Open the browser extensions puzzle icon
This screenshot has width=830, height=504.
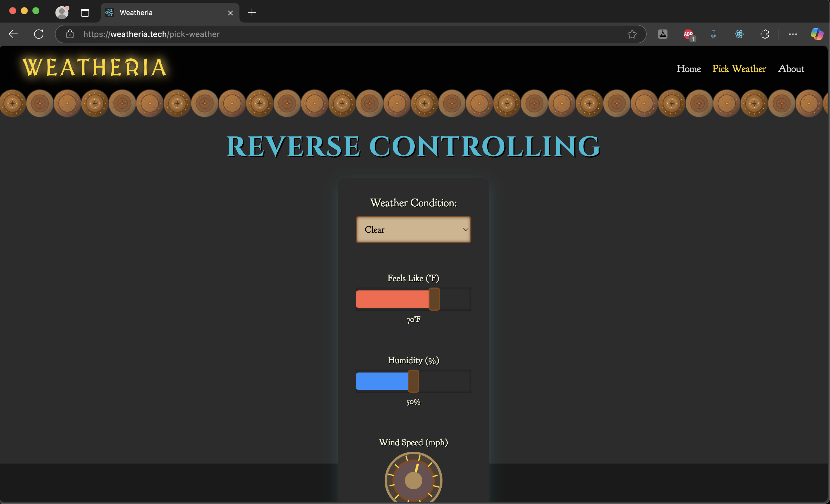pos(765,34)
